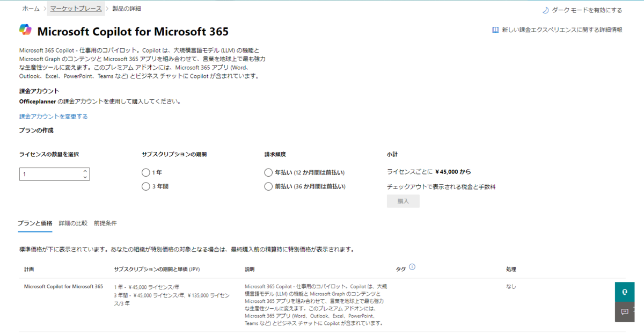644x334 pixels.
Task: Click Microsoft Copilot for Microsoft 365 table cell
Action: pos(63,286)
